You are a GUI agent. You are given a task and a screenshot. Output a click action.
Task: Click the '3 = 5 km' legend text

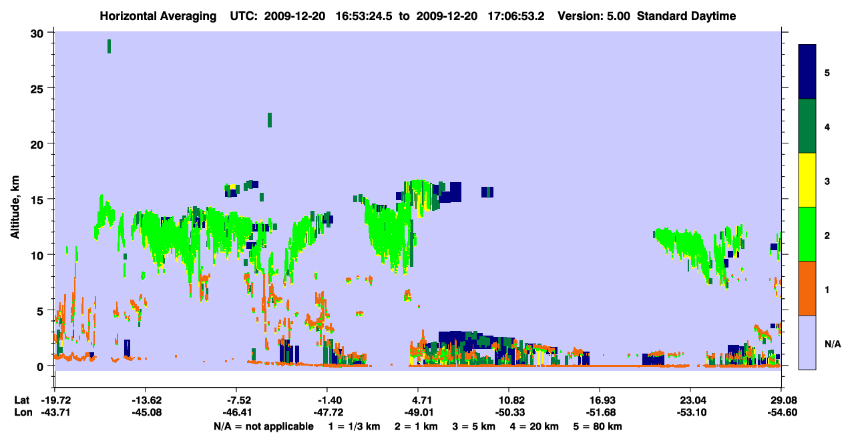point(473,426)
